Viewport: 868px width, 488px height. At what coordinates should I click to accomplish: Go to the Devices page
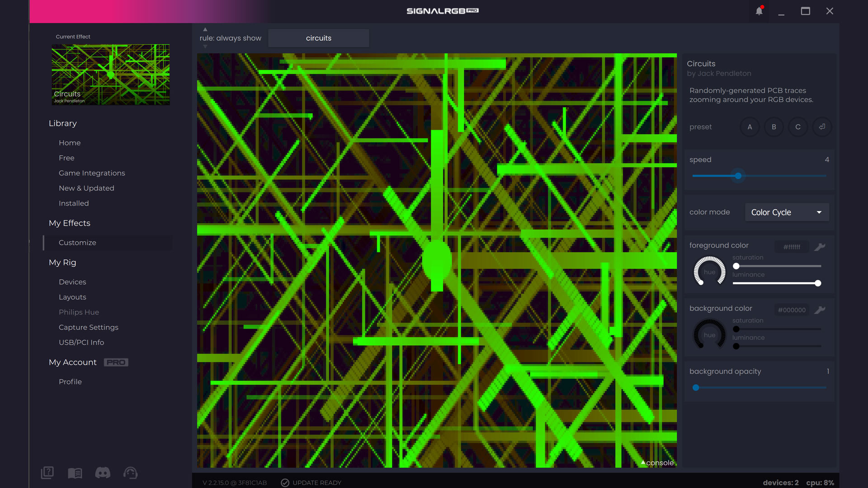point(72,282)
